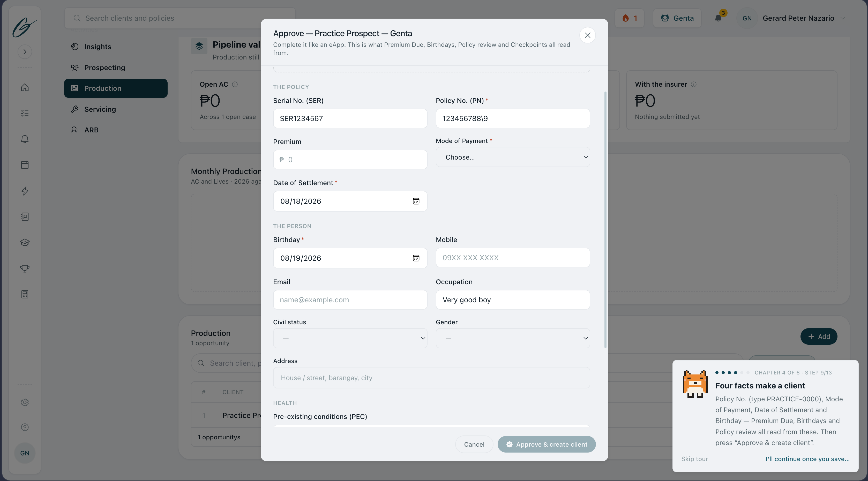Click the app logo in the sidebar

coord(25,27)
